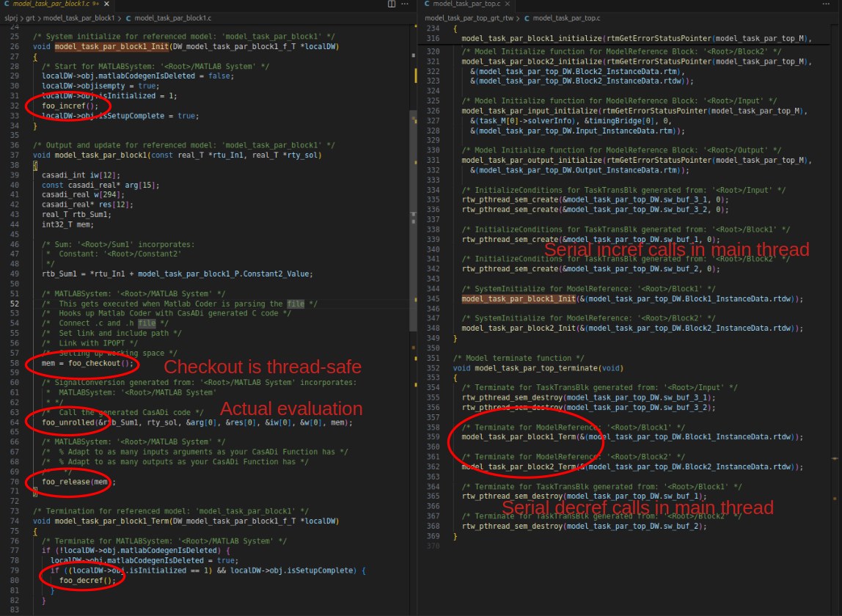Click C file icon on model_task_par_top.c tab

click(x=428, y=4)
